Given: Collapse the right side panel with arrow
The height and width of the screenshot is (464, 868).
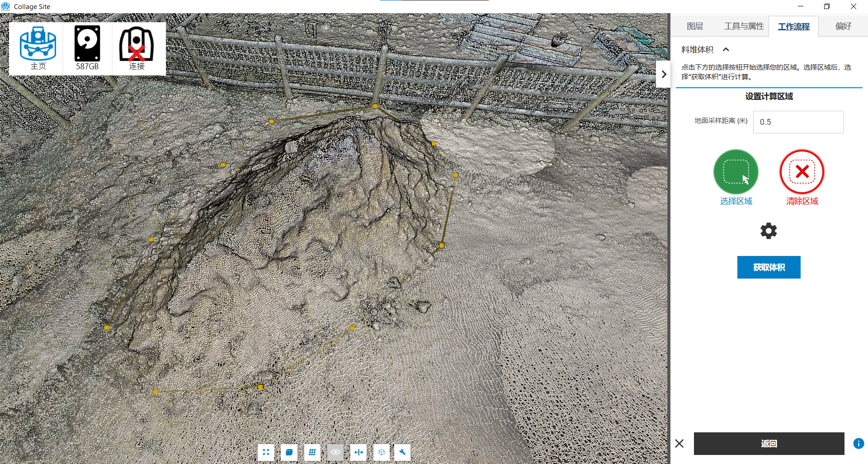Looking at the screenshot, I should [x=663, y=74].
